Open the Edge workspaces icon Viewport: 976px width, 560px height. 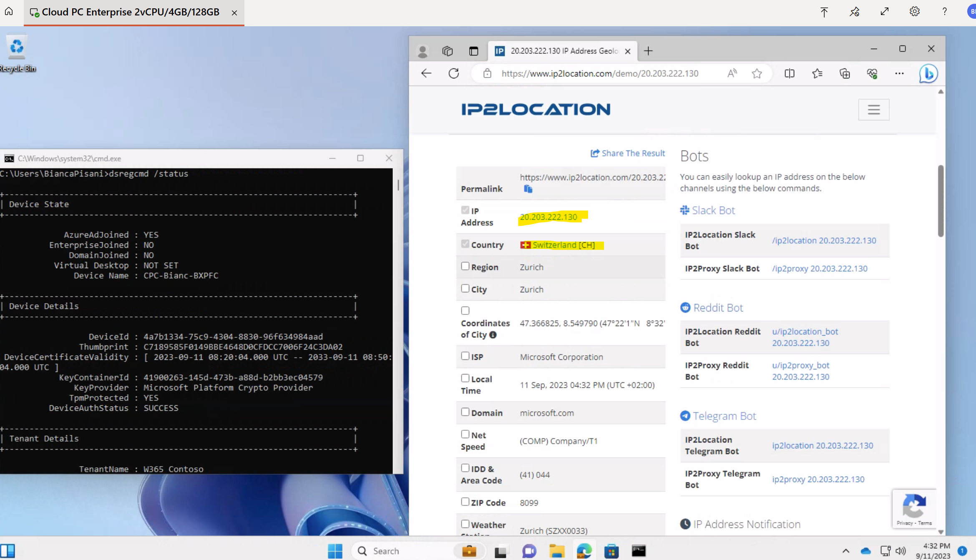448,51
